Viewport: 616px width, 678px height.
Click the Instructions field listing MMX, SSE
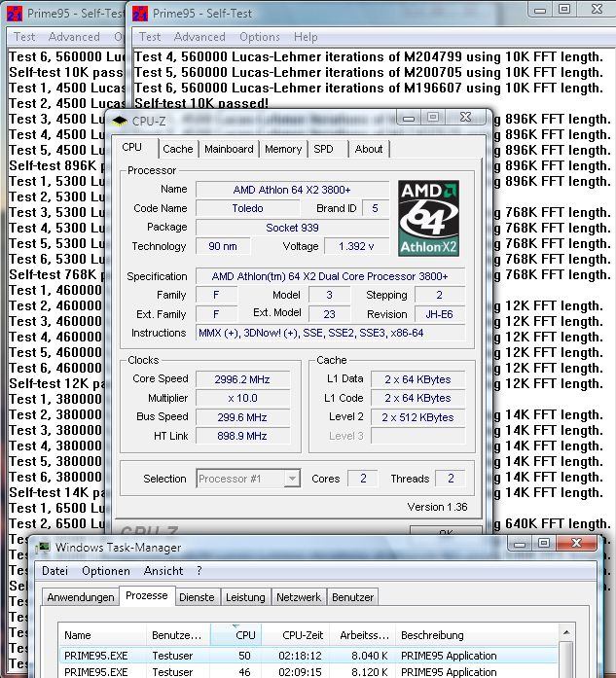(331, 333)
